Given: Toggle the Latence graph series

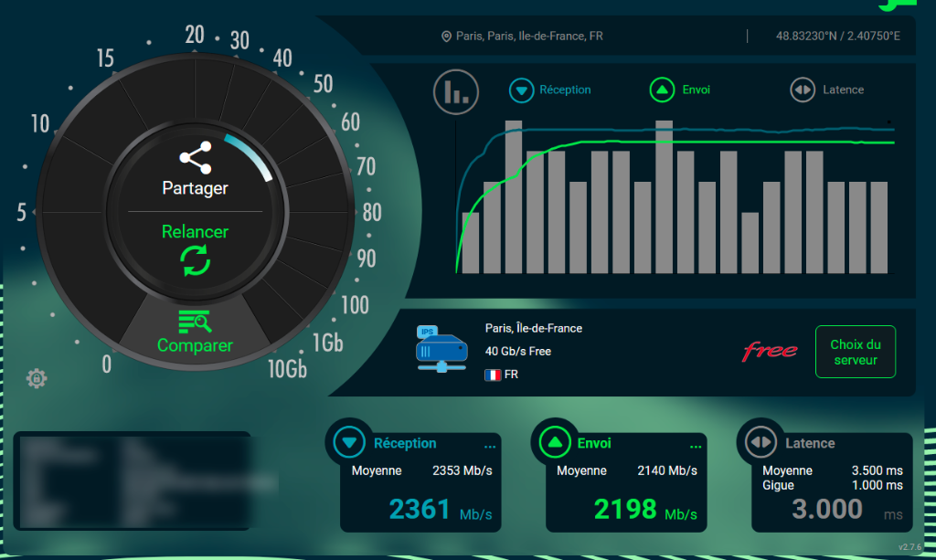Looking at the screenshot, I should pyautogui.click(x=802, y=90).
